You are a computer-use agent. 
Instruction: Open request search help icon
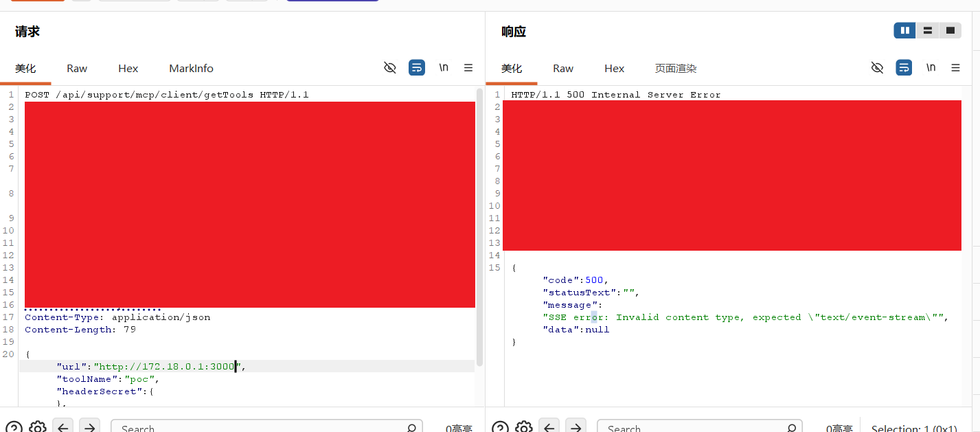coord(14,428)
